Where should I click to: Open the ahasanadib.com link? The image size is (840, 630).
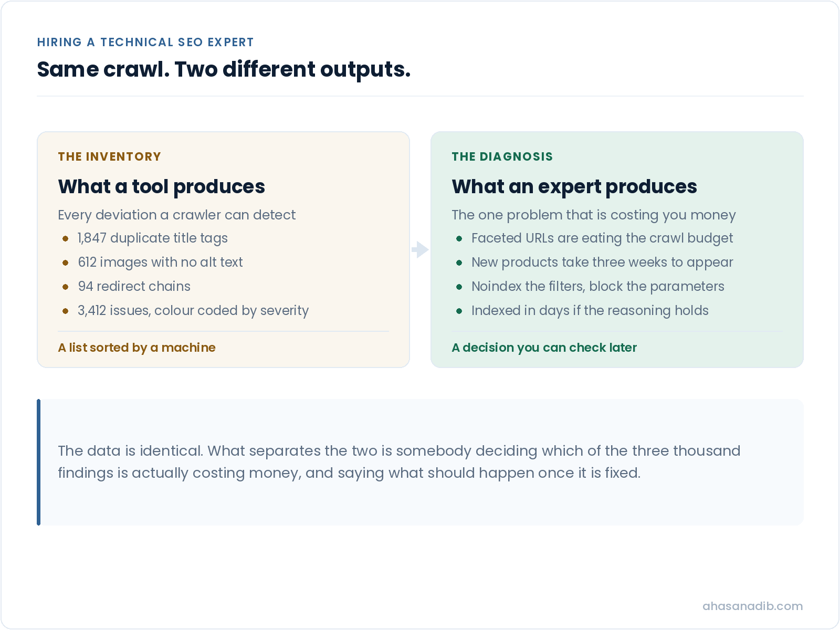click(x=752, y=606)
